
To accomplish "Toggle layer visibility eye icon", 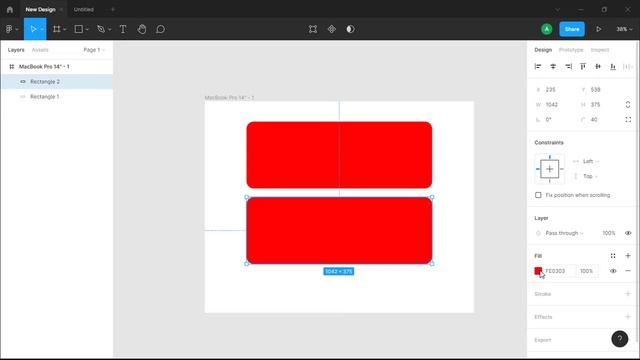I will point(628,233).
